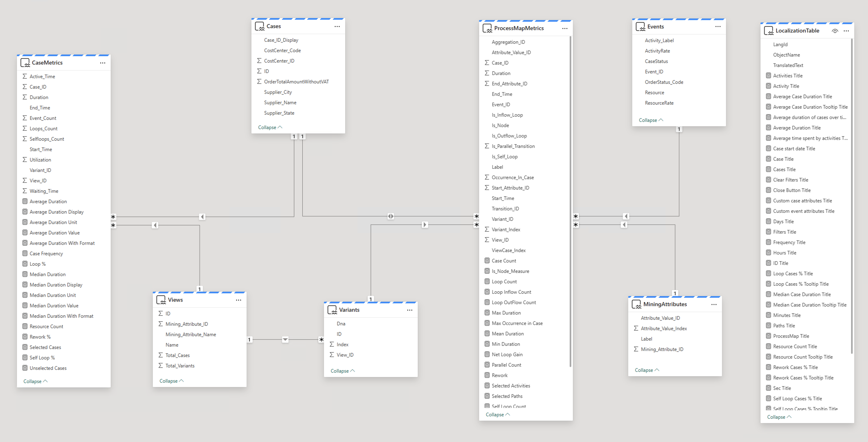Select the ProcessMapMetrics table title
This screenshot has height=442, width=868.
(x=519, y=28)
